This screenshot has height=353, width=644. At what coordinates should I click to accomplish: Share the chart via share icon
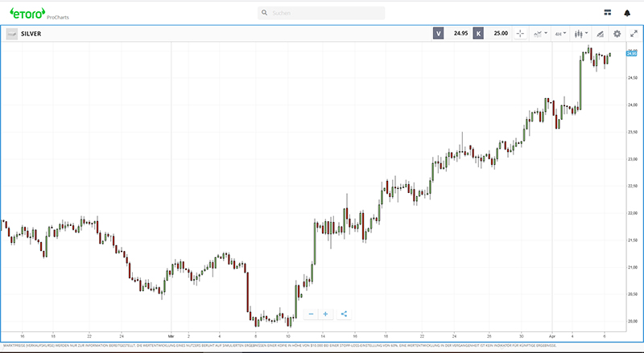pos(344,314)
